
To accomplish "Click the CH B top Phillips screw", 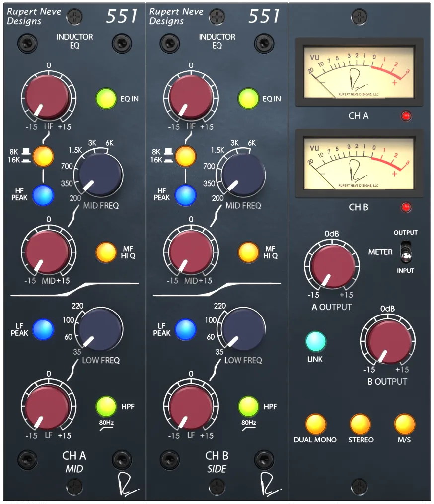I will click(x=217, y=17).
